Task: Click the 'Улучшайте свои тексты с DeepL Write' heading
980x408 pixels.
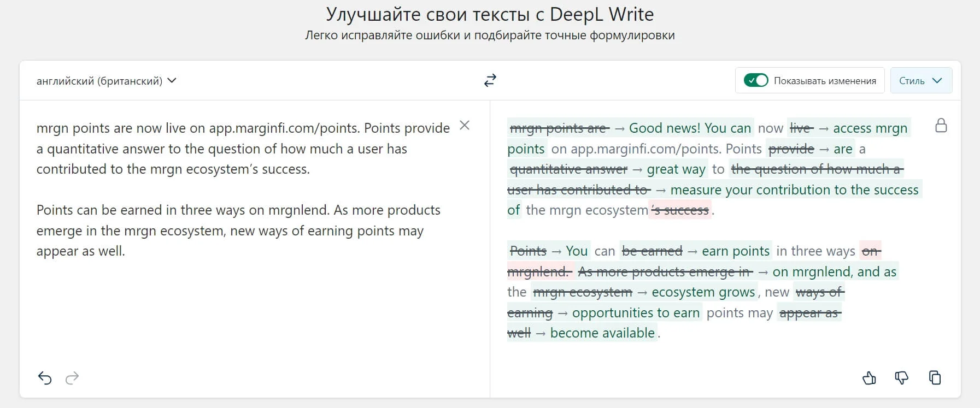Action: 490,14
